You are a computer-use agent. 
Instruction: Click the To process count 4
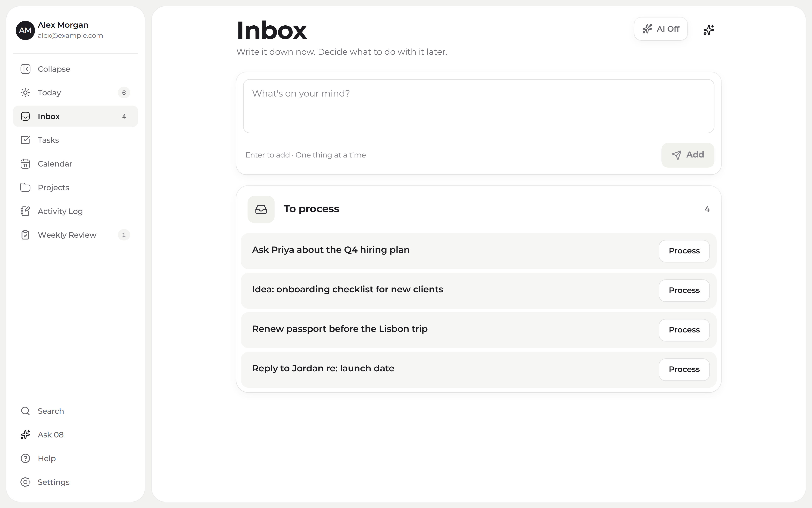click(707, 209)
